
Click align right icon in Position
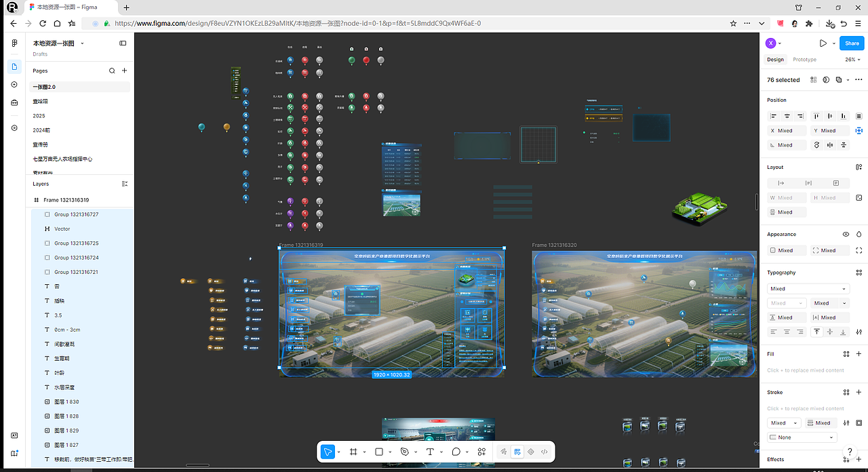tap(800, 116)
